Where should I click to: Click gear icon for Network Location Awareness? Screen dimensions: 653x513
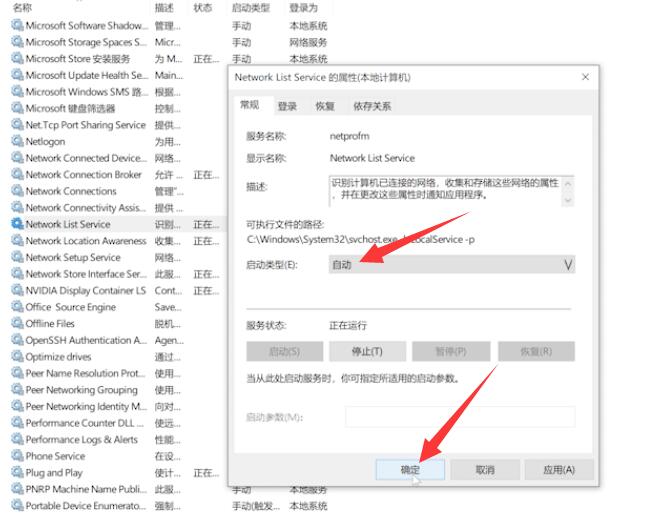pyautogui.click(x=17, y=241)
